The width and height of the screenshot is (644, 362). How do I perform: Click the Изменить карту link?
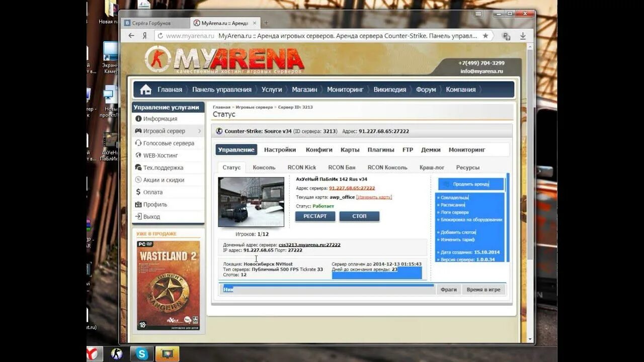click(374, 197)
